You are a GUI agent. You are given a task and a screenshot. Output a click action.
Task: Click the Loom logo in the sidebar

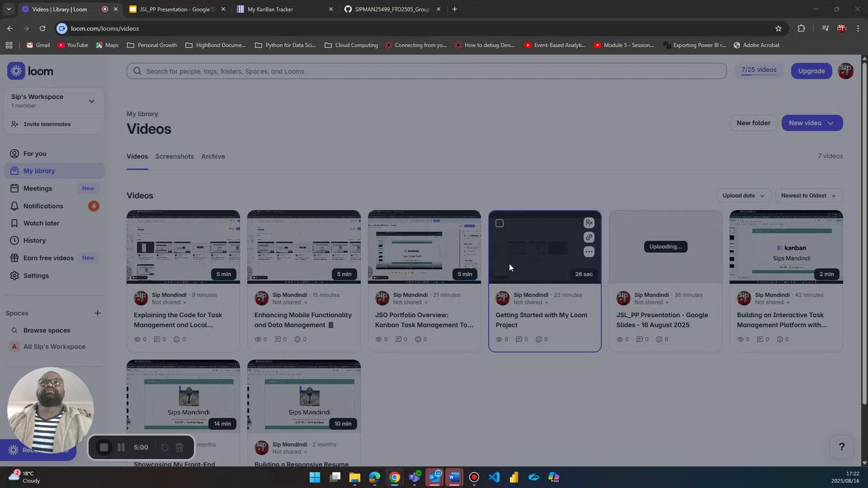click(30, 71)
